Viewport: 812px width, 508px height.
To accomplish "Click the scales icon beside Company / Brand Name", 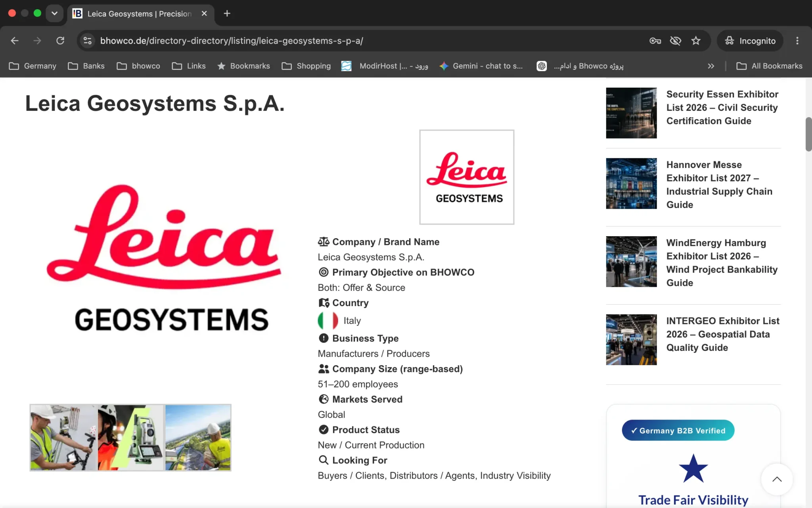I will coord(324,242).
